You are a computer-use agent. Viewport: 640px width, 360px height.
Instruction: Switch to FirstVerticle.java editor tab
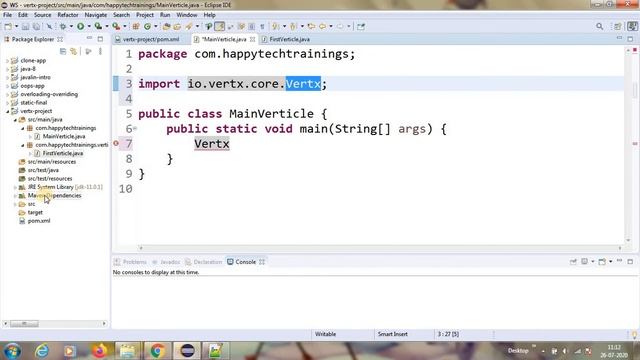click(289, 39)
